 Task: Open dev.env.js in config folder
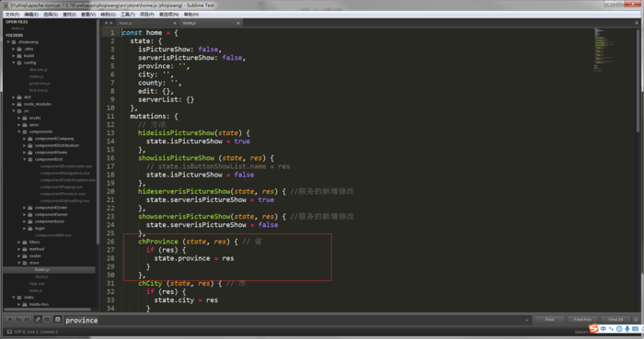(39, 70)
